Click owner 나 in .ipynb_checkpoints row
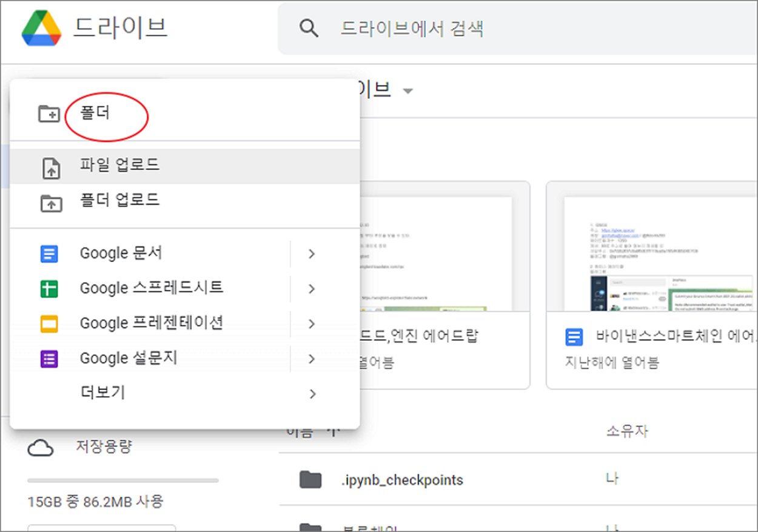 [x=612, y=479]
